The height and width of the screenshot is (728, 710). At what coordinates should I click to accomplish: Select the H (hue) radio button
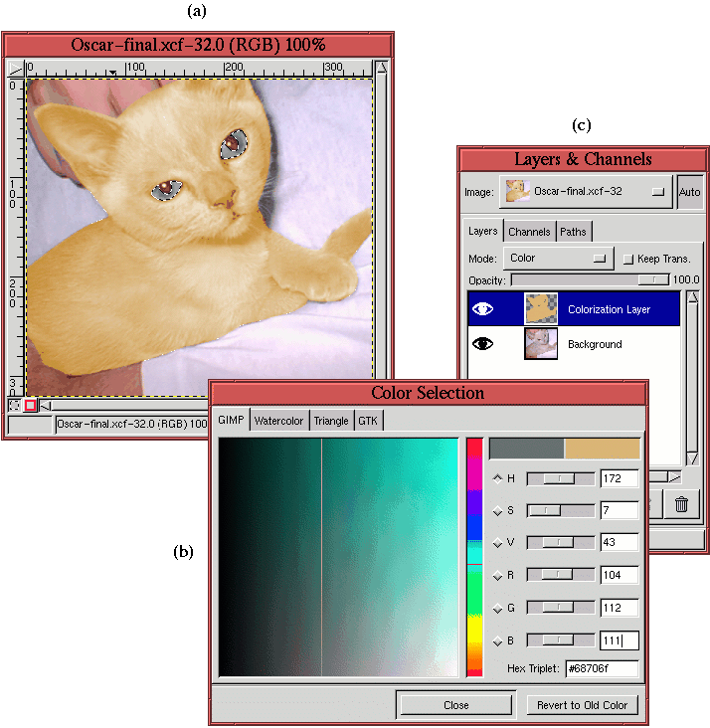coord(498,478)
